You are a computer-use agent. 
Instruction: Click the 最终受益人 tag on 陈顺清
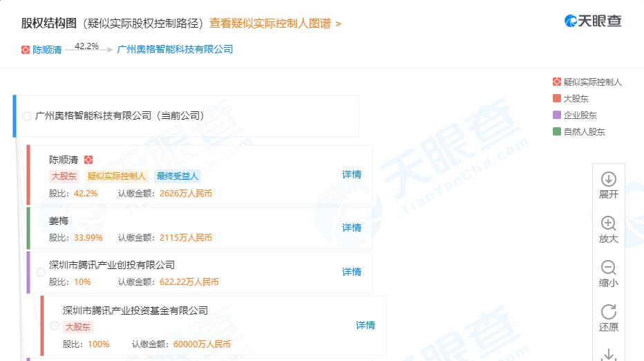click(178, 176)
